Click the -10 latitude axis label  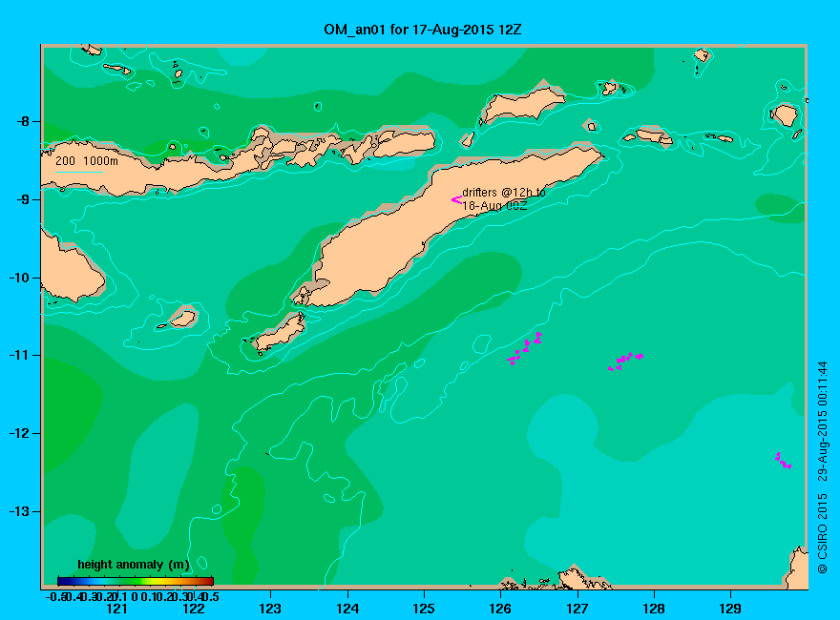point(20,278)
